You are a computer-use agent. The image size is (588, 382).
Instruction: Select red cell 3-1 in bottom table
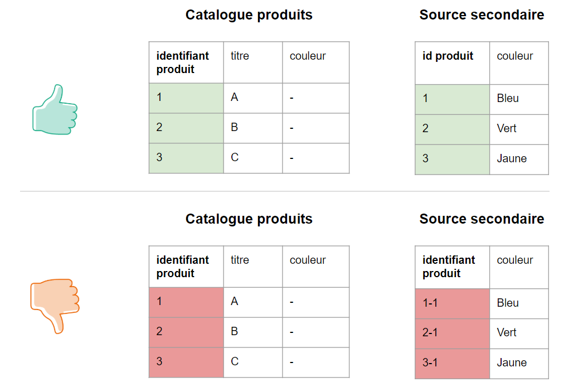452,363
